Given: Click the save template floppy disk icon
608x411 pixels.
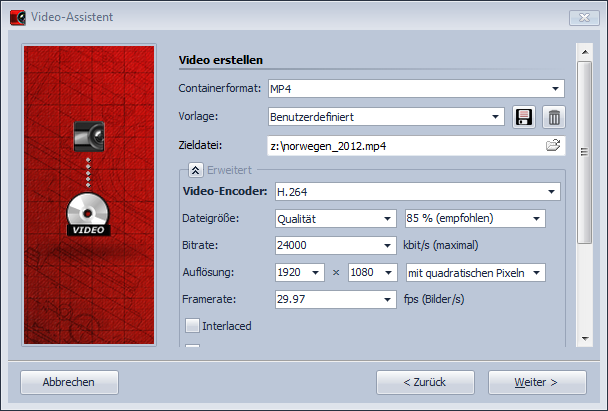Looking at the screenshot, I should pos(523,117).
